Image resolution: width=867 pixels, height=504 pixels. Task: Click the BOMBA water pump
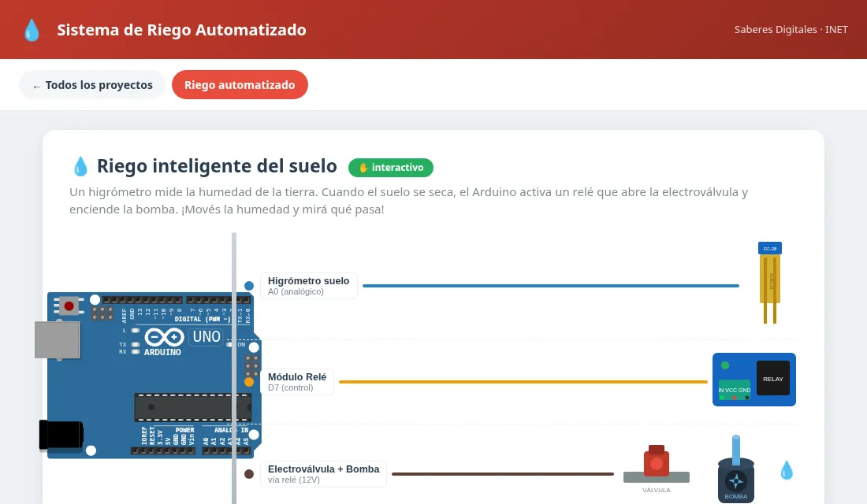tap(736, 470)
